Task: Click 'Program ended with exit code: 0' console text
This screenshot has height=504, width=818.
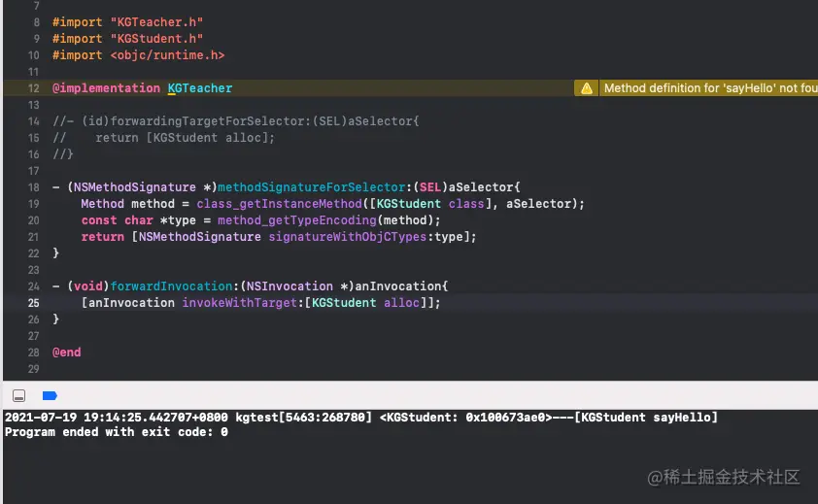Action: tap(117, 432)
